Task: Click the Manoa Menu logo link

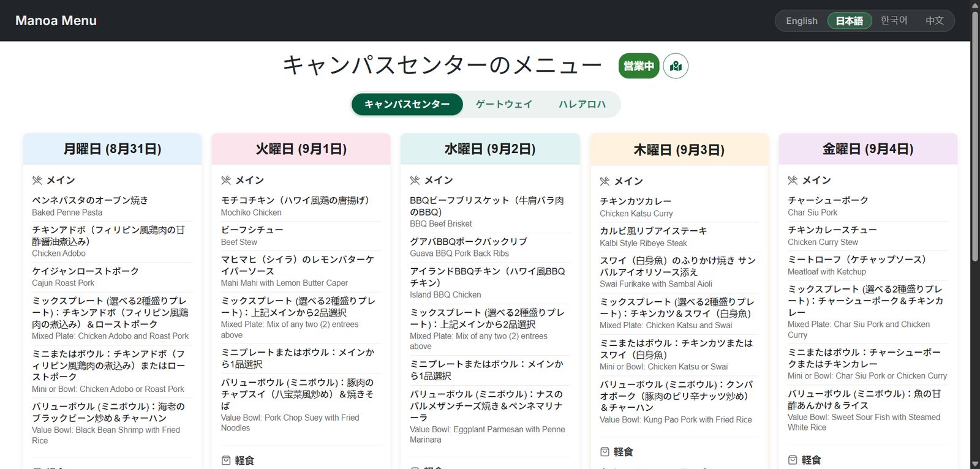Action: (56, 21)
